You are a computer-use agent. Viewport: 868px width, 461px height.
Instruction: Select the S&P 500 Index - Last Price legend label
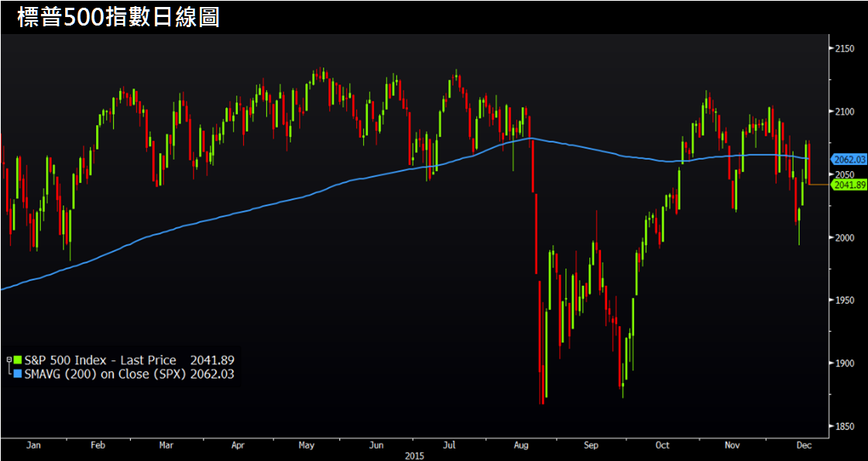(100, 360)
